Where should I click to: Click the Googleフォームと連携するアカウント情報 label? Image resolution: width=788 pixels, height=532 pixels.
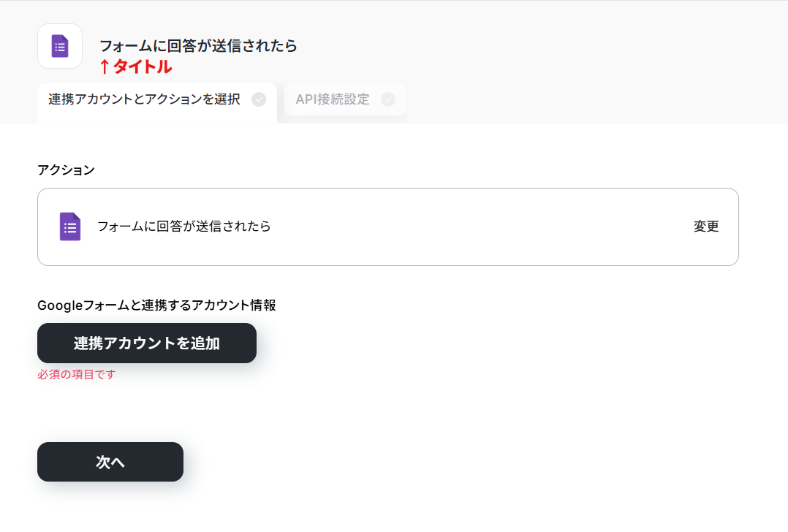156,305
